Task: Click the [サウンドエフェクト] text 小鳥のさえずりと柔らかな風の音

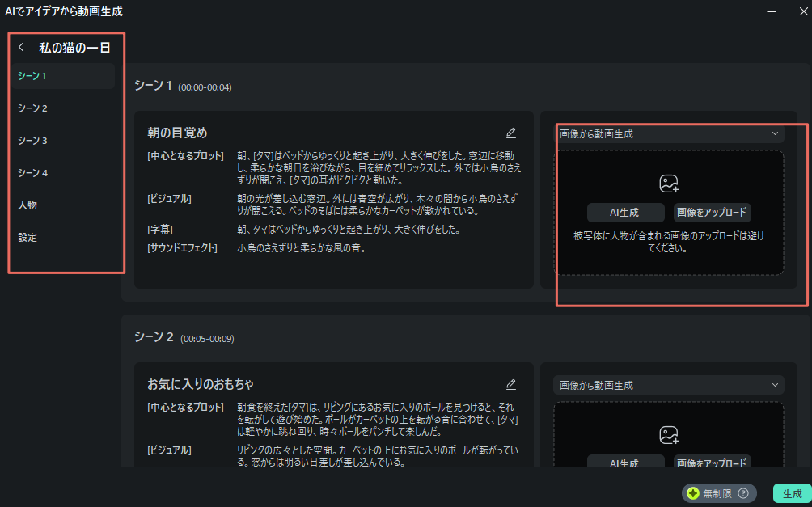Action: [x=302, y=248]
